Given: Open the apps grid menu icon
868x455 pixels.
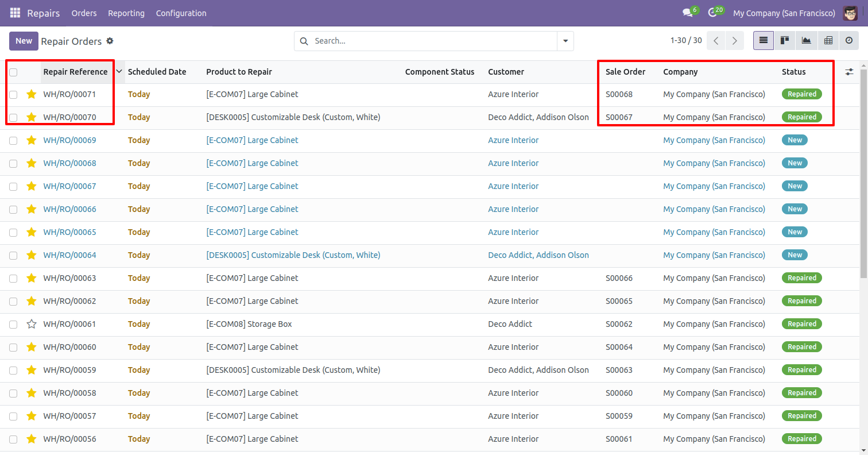Looking at the screenshot, I should 15,13.
